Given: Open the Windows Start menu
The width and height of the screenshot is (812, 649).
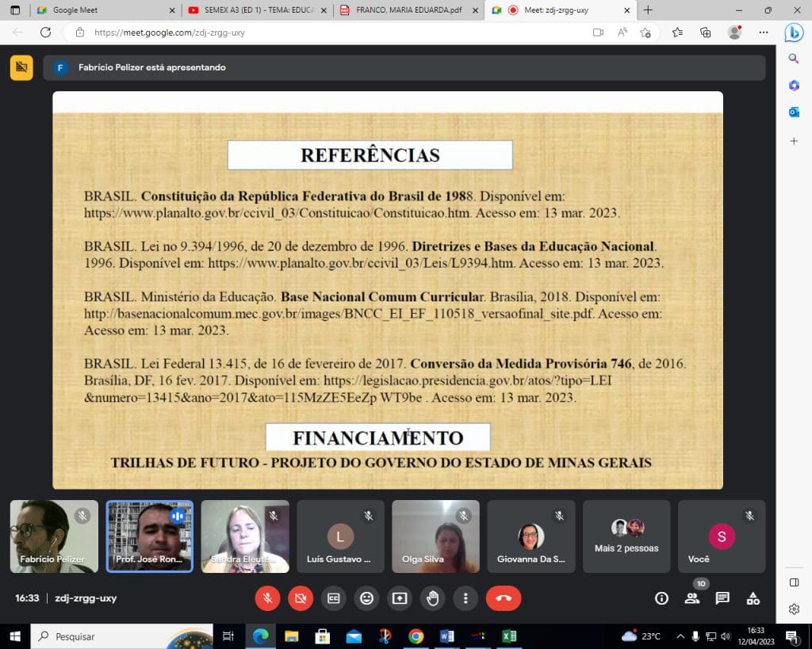Looking at the screenshot, I should tap(15, 636).
